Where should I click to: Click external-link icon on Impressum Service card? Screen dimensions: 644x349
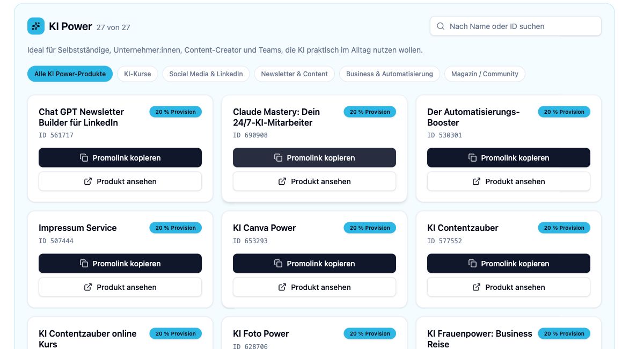coord(88,287)
